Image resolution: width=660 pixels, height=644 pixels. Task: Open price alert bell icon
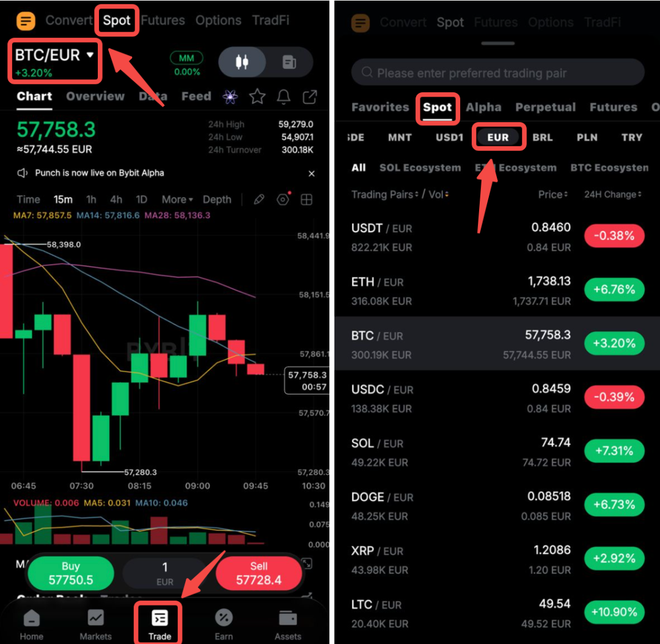click(284, 97)
